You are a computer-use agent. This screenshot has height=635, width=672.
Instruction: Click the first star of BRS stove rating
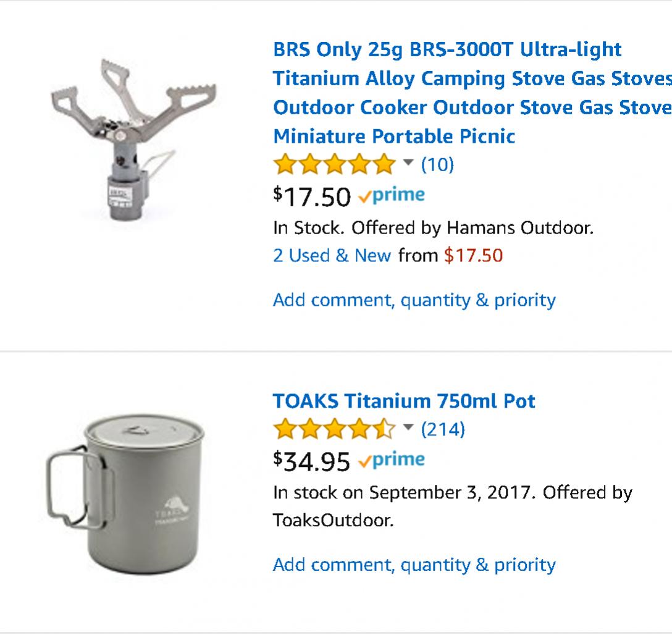click(285, 164)
